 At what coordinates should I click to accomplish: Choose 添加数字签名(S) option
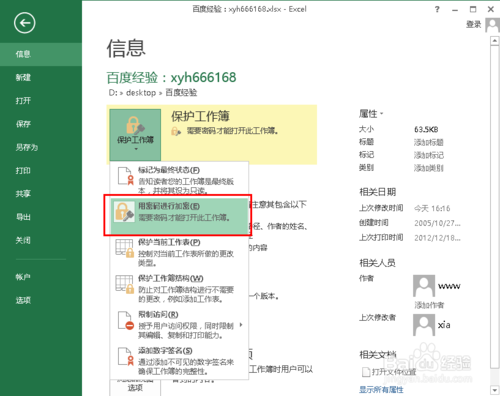[x=179, y=361]
